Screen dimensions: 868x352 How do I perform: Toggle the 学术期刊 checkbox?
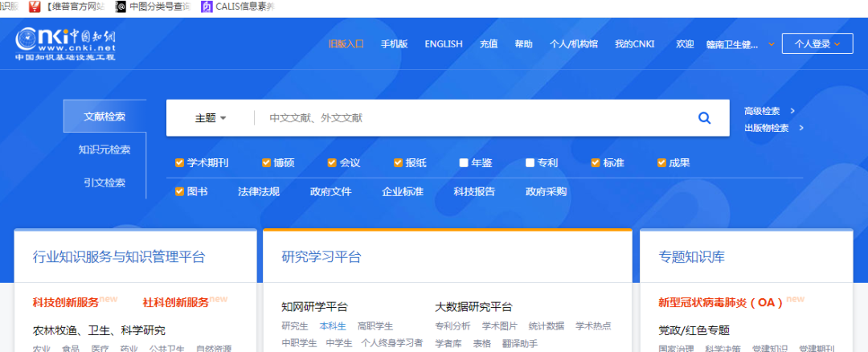coord(179,162)
